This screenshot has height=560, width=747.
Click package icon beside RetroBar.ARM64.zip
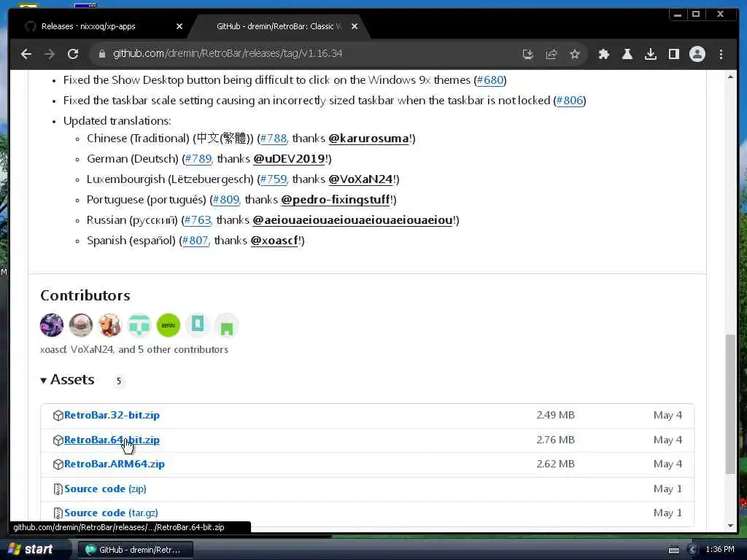58,464
